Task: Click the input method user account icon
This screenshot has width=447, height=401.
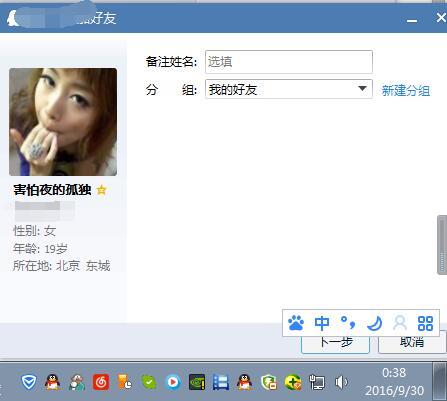Action: [x=400, y=323]
